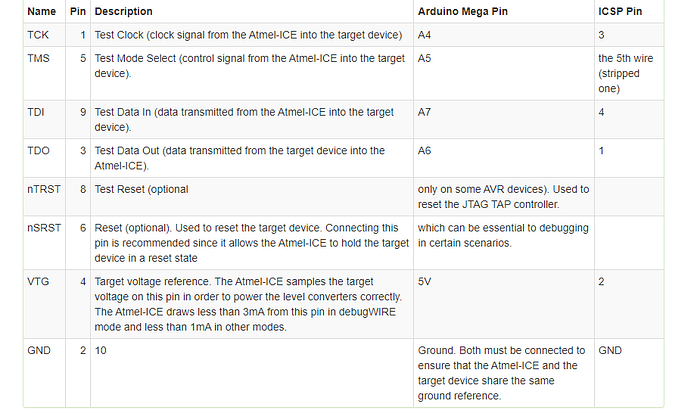The height and width of the screenshot is (419, 700).
Task: Select the nSRST name cell
Action: coord(43,227)
